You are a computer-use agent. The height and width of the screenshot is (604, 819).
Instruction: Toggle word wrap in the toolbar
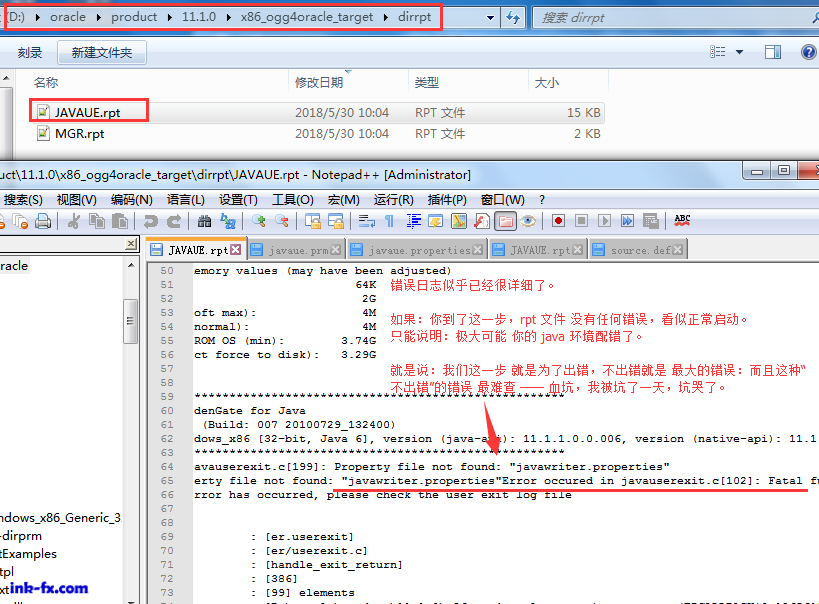click(367, 221)
